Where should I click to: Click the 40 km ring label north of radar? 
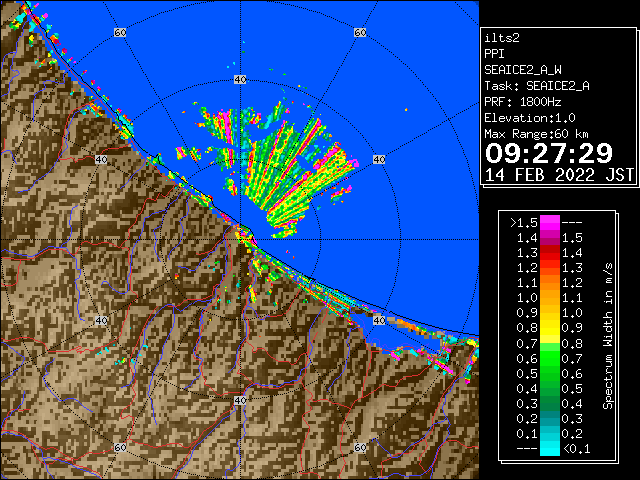pyautogui.click(x=240, y=80)
